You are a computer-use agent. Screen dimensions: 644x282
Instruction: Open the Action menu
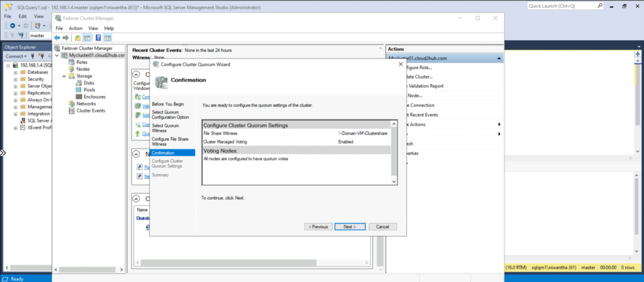[x=75, y=28]
